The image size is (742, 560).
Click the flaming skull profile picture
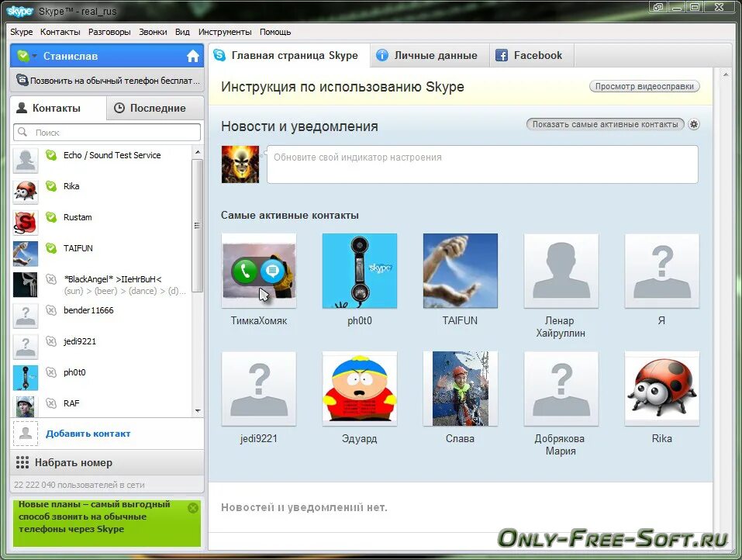pyautogui.click(x=240, y=164)
